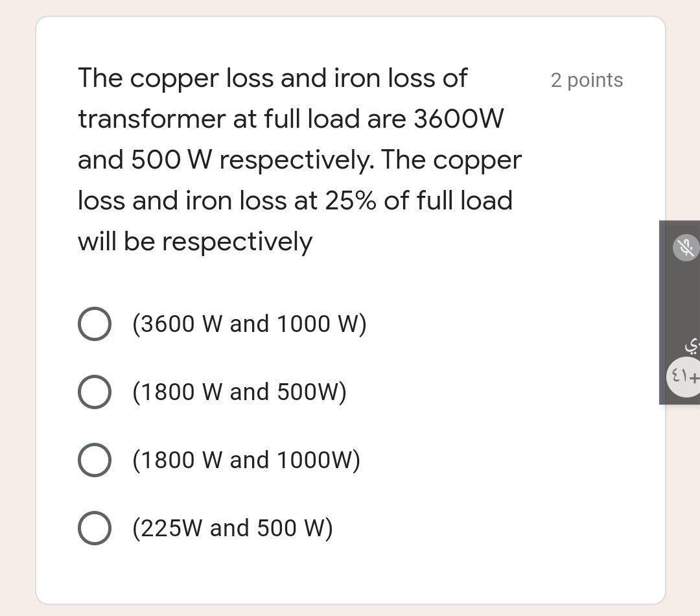Click the circle beside (3600 W and 1000 W)
This screenshot has width=700, height=616.
[94, 324]
